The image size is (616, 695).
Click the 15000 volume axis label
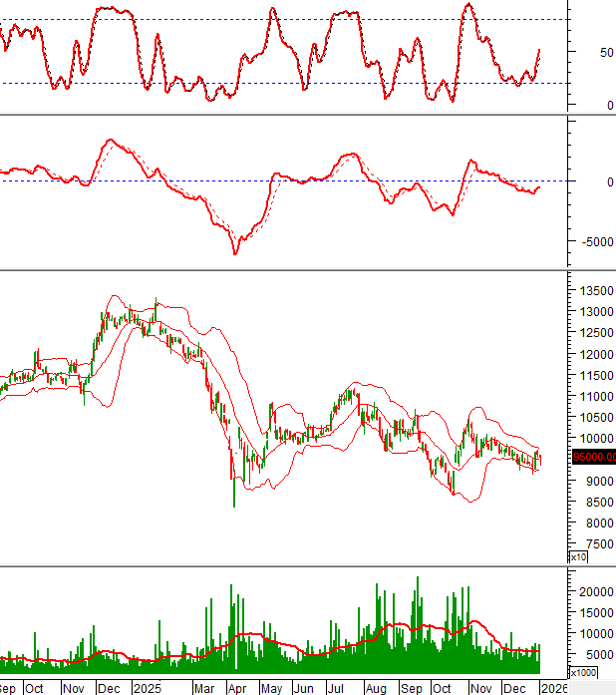click(592, 612)
